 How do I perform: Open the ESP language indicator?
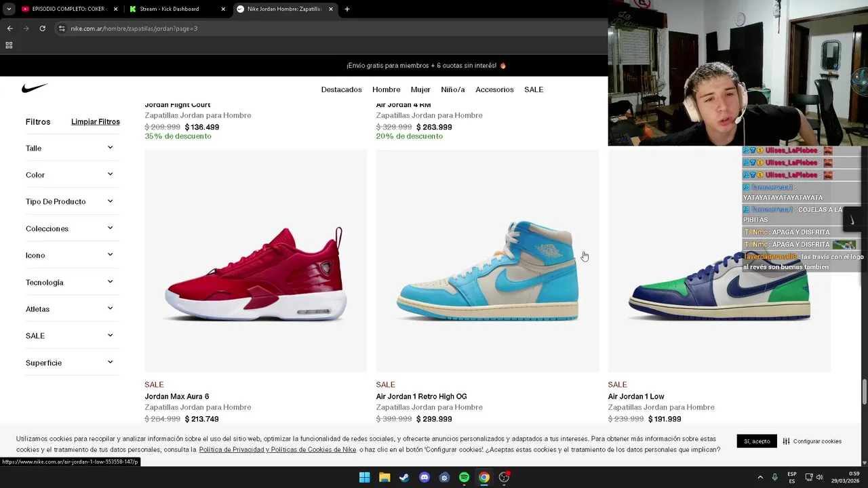[792, 477]
